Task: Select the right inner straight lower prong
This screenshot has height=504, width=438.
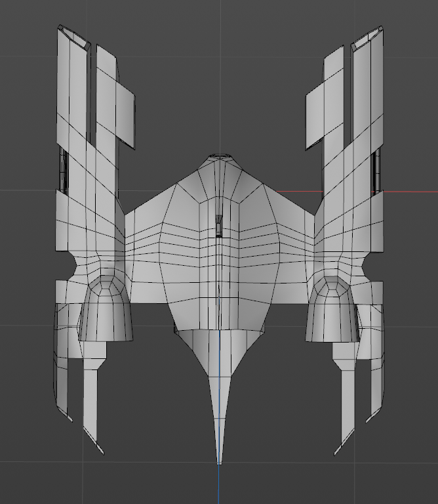Action: point(347,398)
